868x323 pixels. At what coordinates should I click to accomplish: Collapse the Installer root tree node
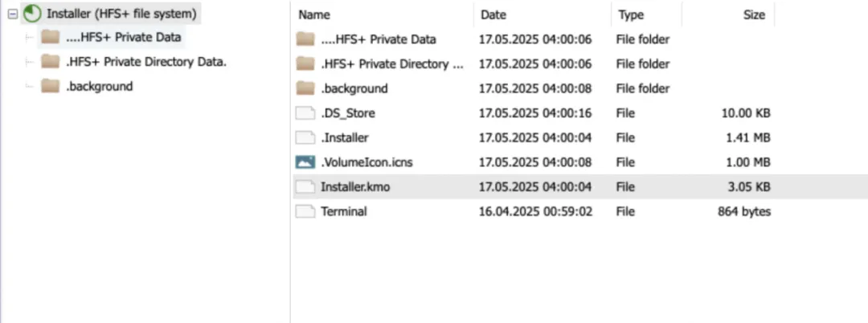pos(12,14)
